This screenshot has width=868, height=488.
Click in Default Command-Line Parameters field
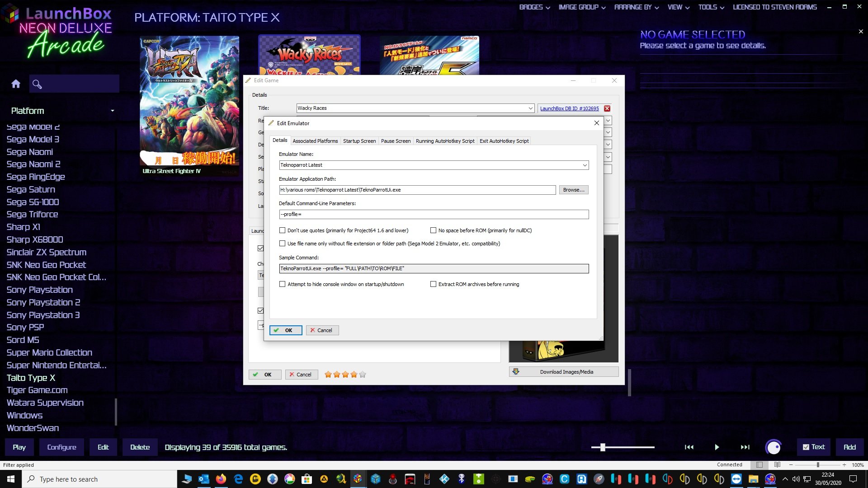point(434,214)
